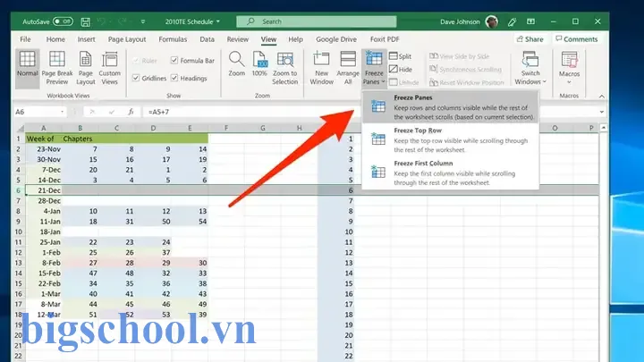
Task: Open the Home tab
Action: pos(55,39)
